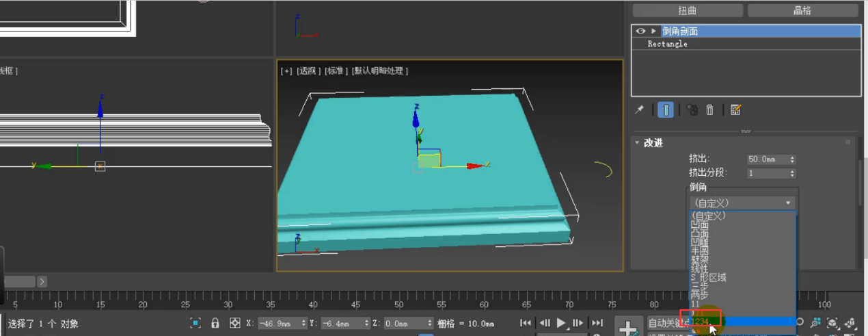Click the Make Unique icon
The image size is (868, 336).
click(692, 109)
